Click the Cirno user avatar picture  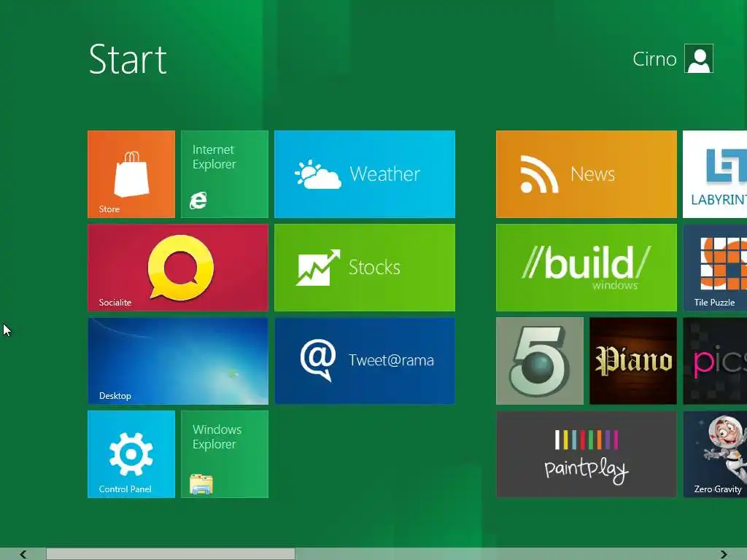tap(698, 58)
